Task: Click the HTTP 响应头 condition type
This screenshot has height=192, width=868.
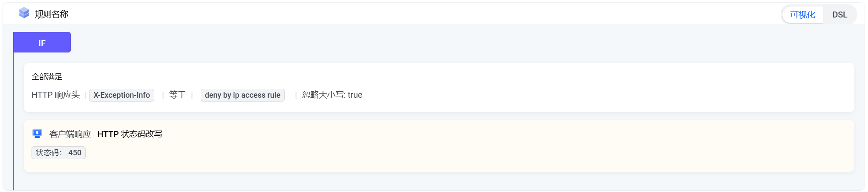Action: (55, 95)
